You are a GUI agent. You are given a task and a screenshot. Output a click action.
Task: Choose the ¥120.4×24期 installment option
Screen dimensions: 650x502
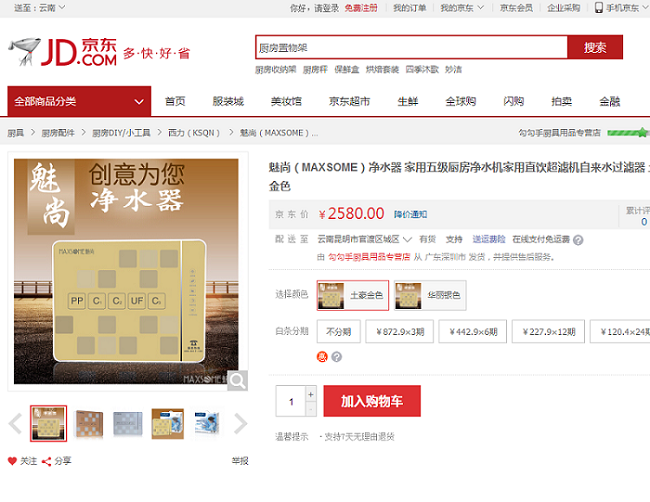(620, 331)
